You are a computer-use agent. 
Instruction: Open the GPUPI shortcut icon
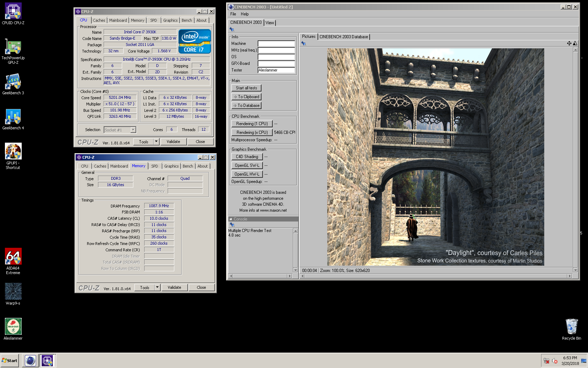coord(13,156)
